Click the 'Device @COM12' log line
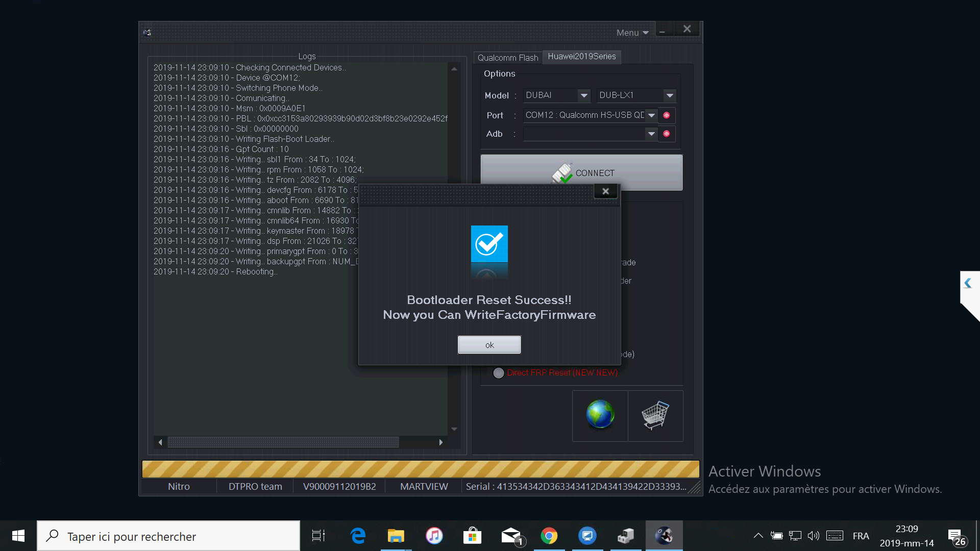This screenshot has height=551, width=980. click(x=227, y=78)
